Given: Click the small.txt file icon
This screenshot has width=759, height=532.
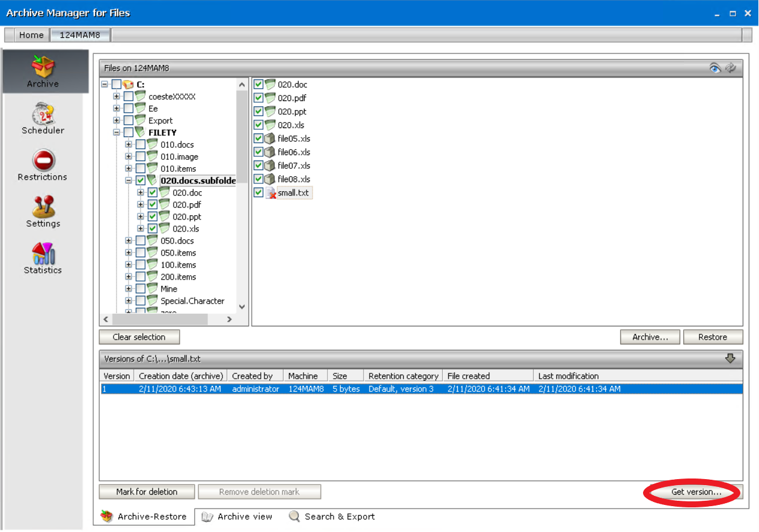Looking at the screenshot, I should coord(270,193).
